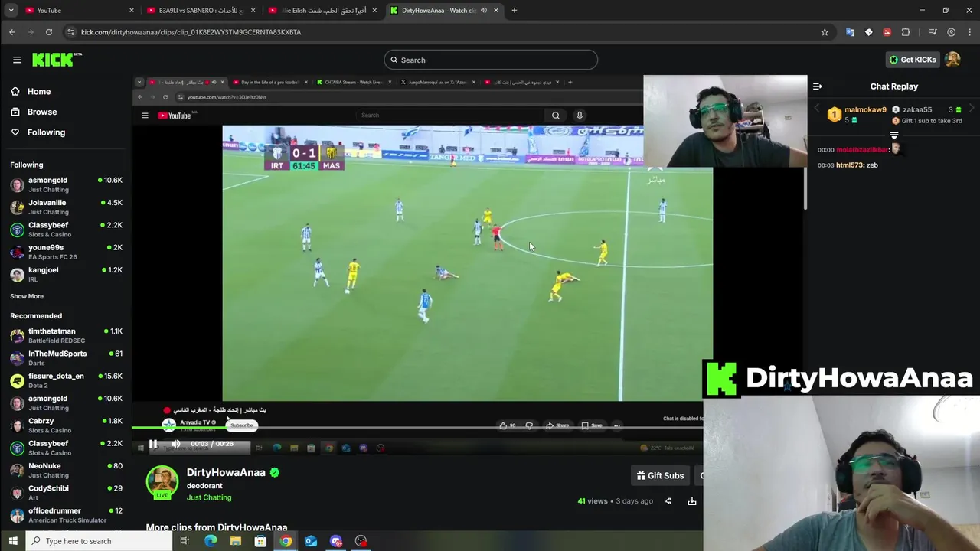The width and height of the screenshot is (980, 551).
Task: Open Chrome tab search dropdown
Action: pyautogui.click(x=11, y=10)
